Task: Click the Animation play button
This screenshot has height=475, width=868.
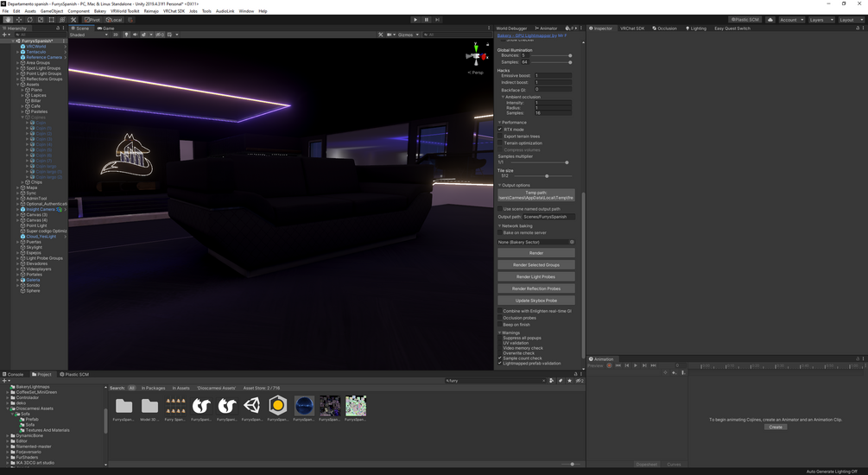Action: coord(636,365)
